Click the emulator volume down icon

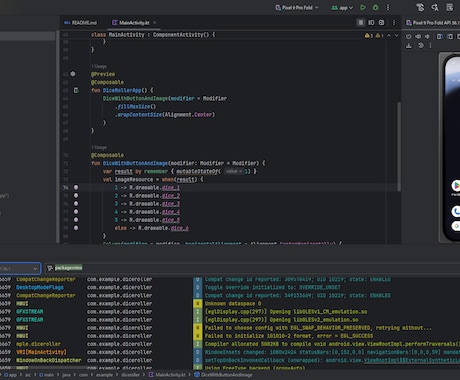[x=427, y=36]
